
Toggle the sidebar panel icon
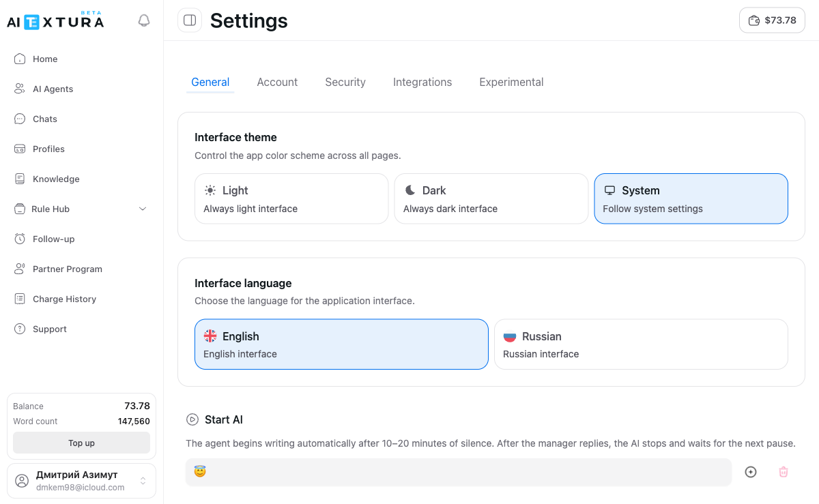[190, 20]
